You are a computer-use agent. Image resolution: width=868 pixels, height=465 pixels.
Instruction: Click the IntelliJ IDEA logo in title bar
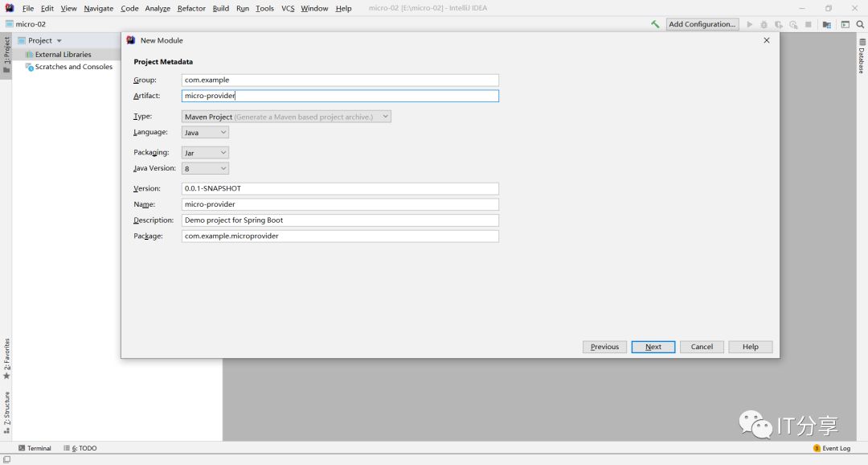tap(10, 8)
